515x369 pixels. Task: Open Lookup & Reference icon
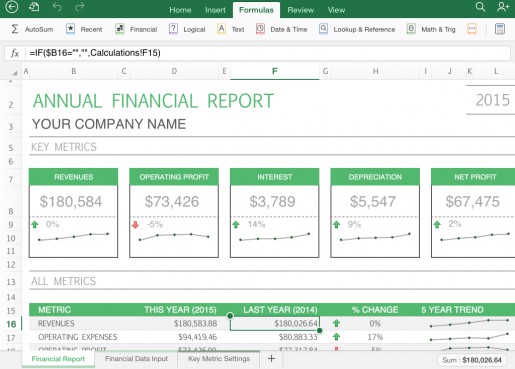323,29
